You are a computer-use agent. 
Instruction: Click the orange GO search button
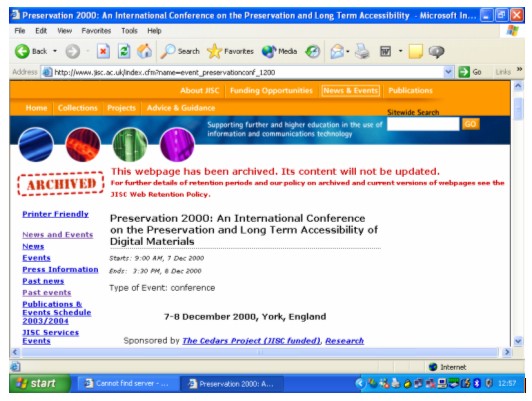[x=470, y=124]
